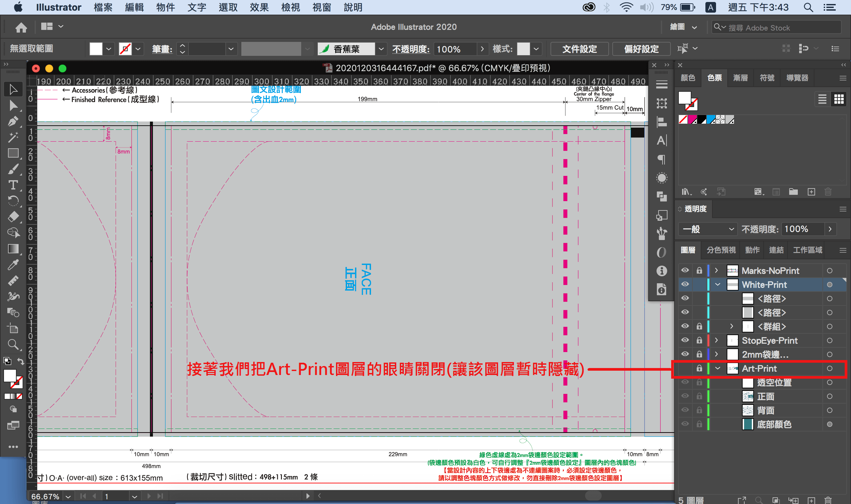Select the Eyedropper tool
This screenshot has width=851, height=504.
pos(13,265)
